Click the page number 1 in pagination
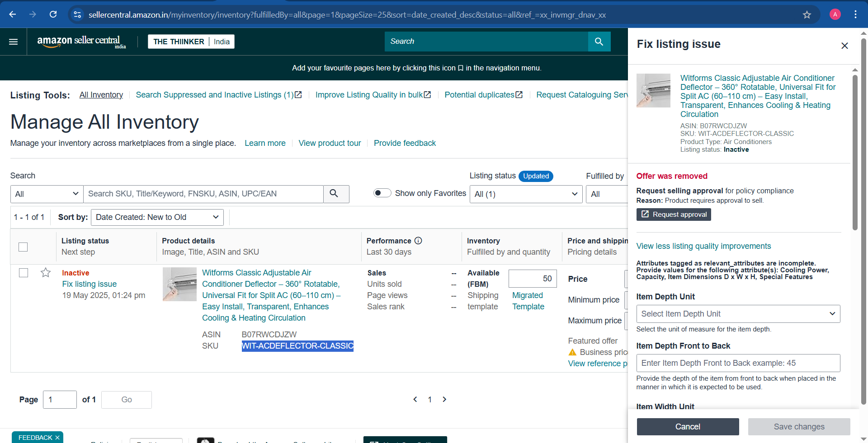The width and height of the screenshot is (868, 443). 430,400
